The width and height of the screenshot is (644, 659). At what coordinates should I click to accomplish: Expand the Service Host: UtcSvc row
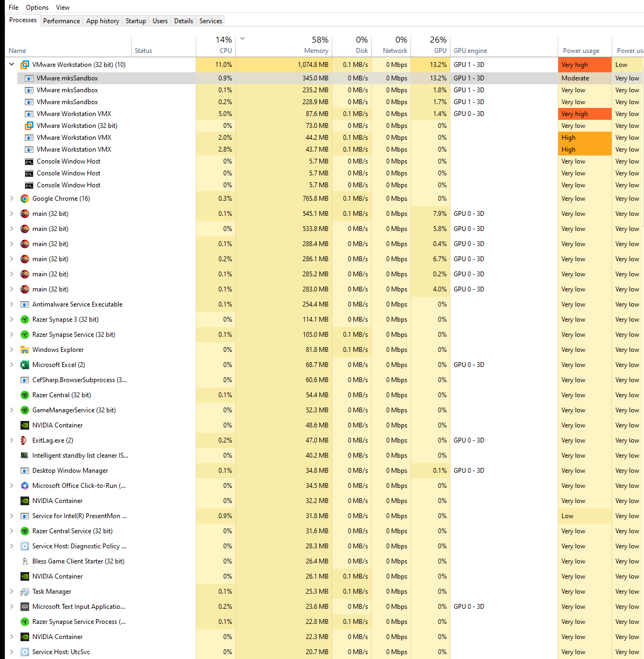tap(11, 652)
